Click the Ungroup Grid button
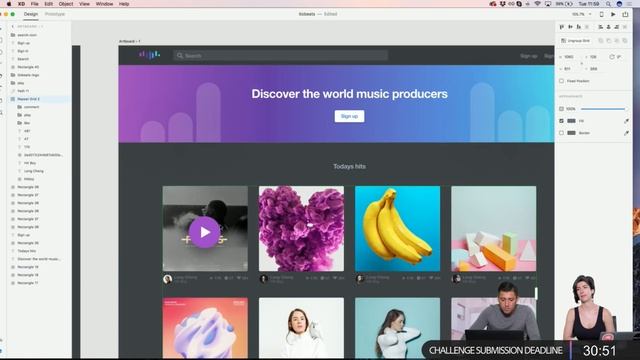The width and height of the screenshot is (640, 360). [576, 41]
